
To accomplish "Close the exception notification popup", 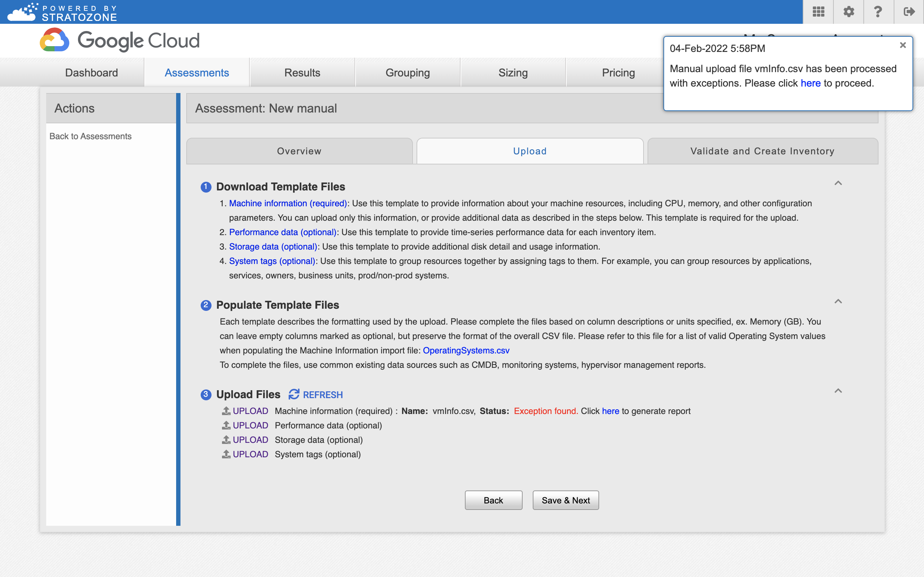I will [x=902, y=45].
